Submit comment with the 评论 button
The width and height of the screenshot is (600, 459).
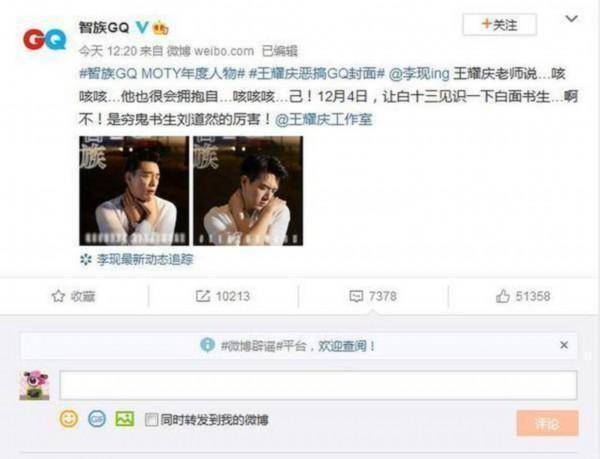547,423
